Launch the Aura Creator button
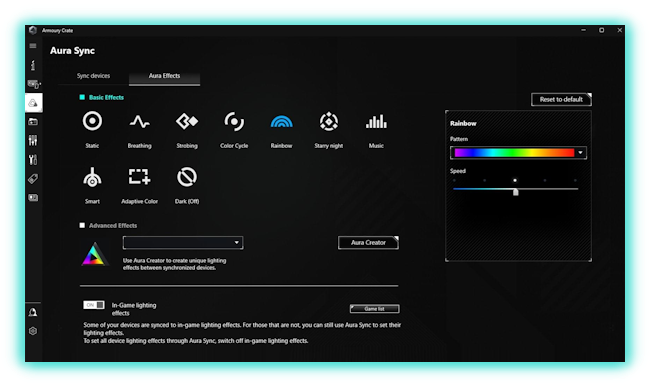 coord(368,243)
